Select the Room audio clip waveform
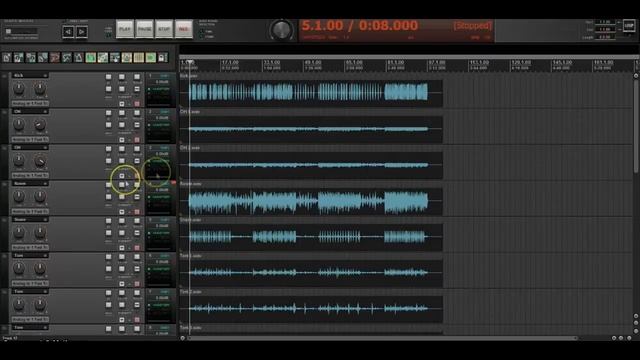Screen dimensions: 640x360 pos(311,201)
